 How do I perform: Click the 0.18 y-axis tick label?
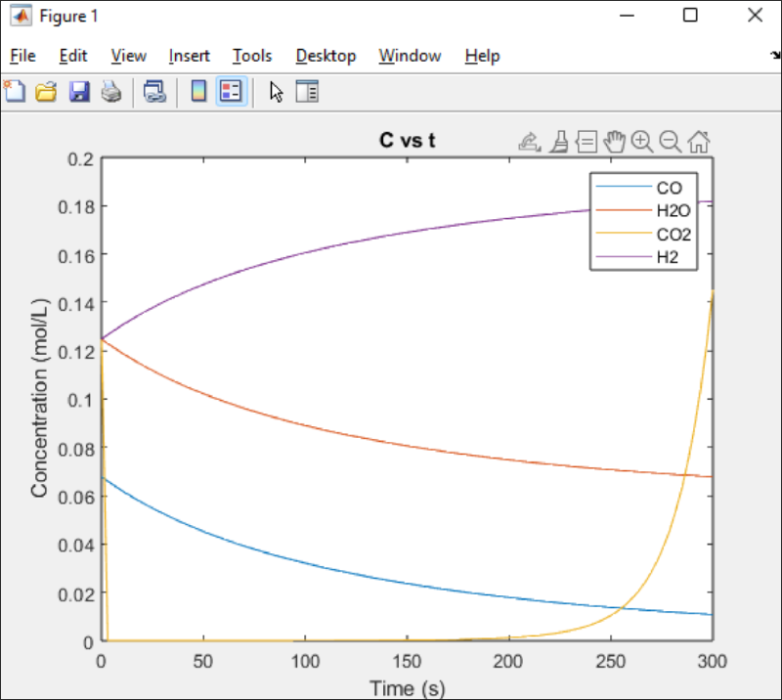[x=76, y=207]
